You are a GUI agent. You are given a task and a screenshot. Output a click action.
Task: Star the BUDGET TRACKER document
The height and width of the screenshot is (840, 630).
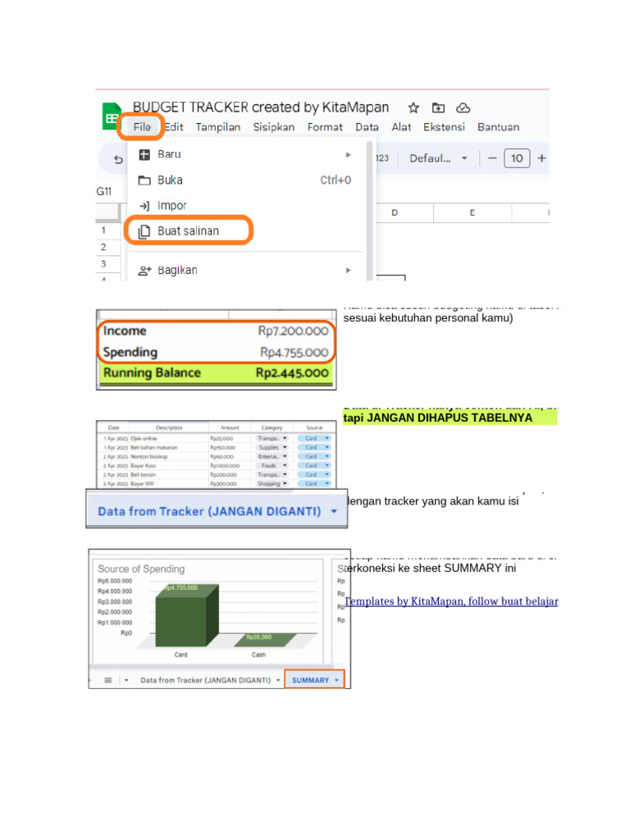pos(413,107)
